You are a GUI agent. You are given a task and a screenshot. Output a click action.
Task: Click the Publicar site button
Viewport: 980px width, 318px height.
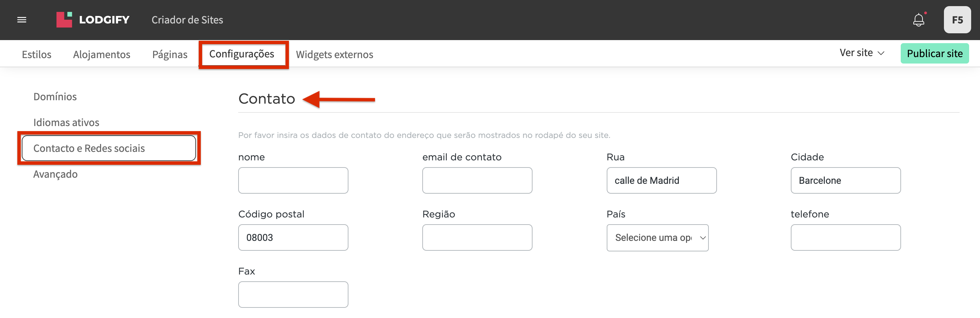coord(935,53)
